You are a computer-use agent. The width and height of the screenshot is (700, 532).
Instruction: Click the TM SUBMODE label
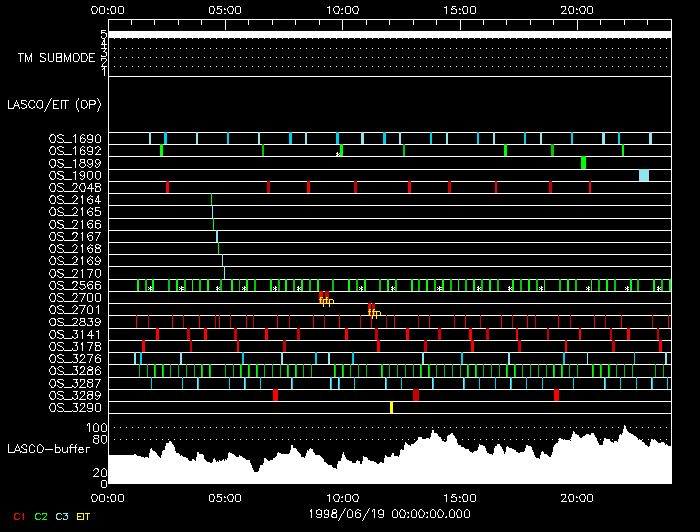coord(56,58)
